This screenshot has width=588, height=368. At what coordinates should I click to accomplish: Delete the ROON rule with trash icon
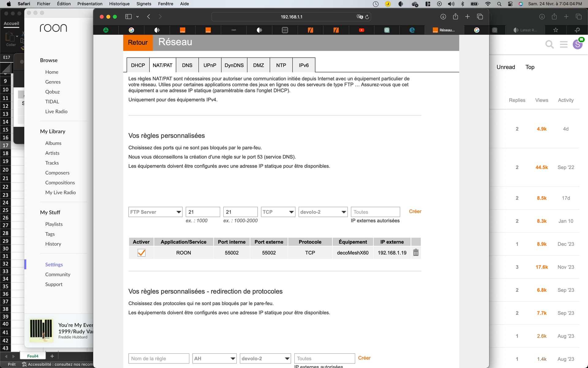pyautogui.click(x=416, y=252)
